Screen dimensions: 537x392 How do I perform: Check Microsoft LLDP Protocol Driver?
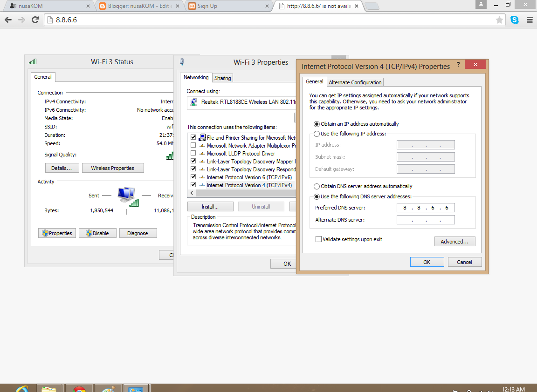click(x=193, y=153)
